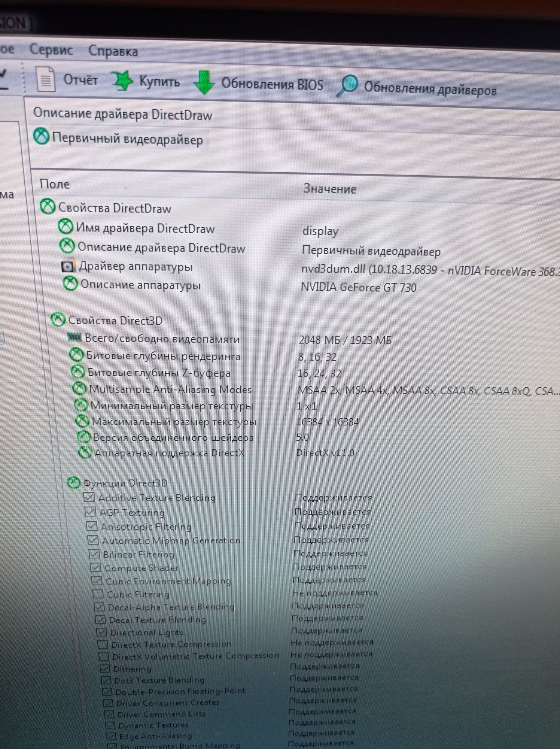Click the Cubic Environment Mapping checkbox
The image size is (560, 749).
point(97,580)
